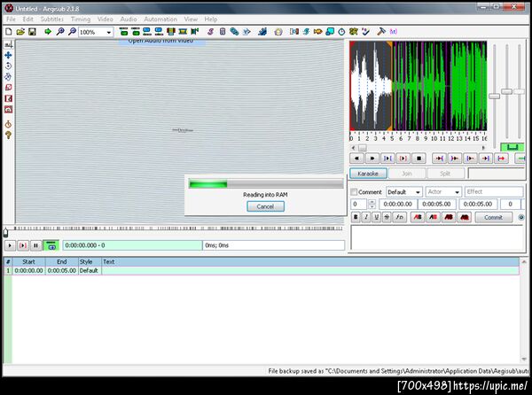The width and height of the screenshot is (532, 395).
Task: Open the Resample Resolution tool
Action: tap(330, 32)
